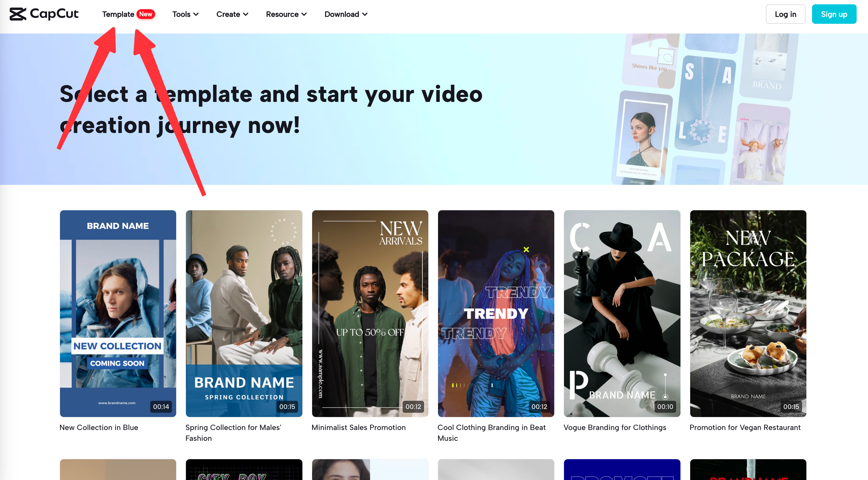
Task: Click 'New Collection in Blue' title
Action: [x=99, y=427]
